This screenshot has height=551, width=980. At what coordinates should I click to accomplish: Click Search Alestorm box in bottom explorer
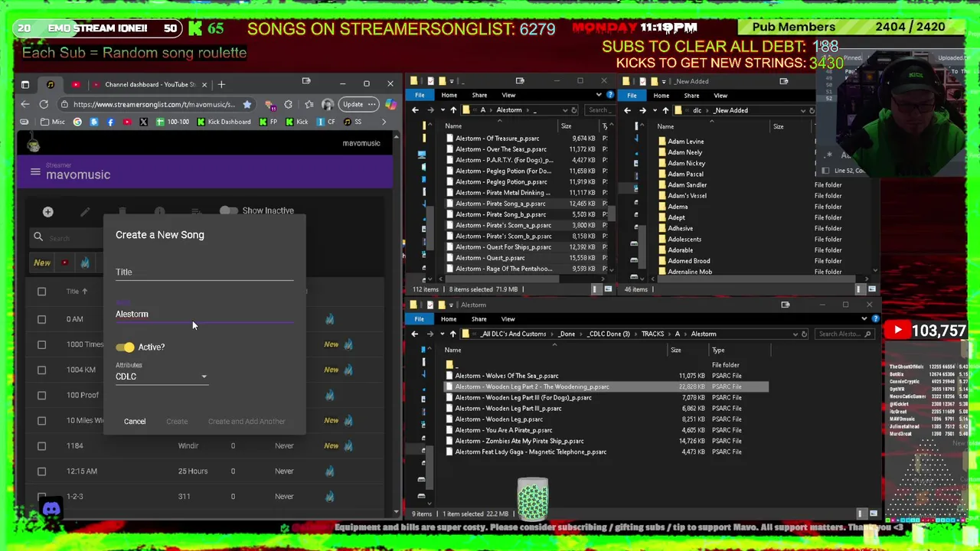(x=844, y=334)
